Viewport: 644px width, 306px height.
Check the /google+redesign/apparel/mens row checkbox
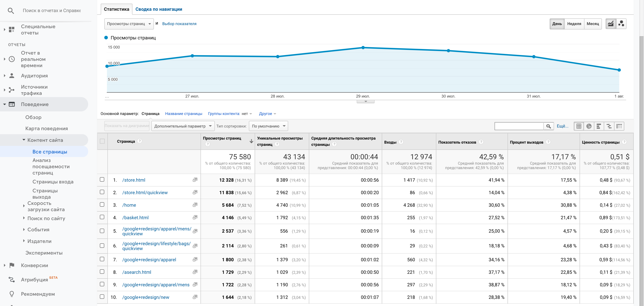pos(102,284)
